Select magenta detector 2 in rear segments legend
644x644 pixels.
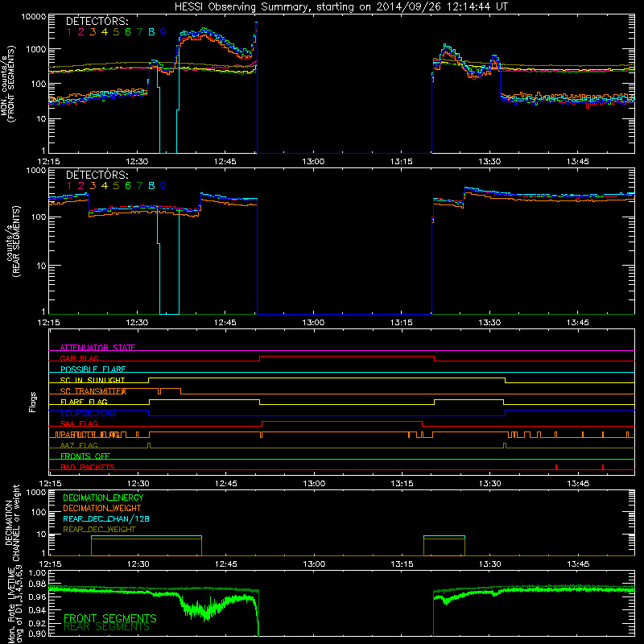pyautogui.click(x=81, y=186)
